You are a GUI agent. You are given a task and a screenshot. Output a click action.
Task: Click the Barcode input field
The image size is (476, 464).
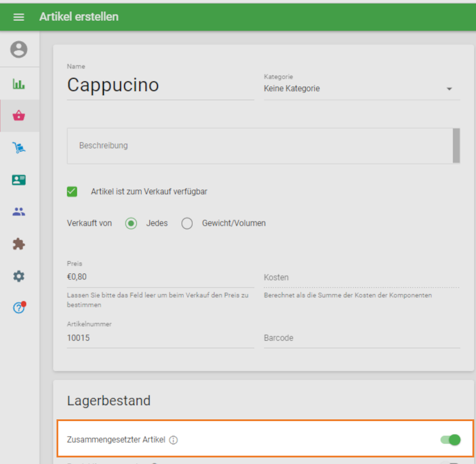pos(362,338)
